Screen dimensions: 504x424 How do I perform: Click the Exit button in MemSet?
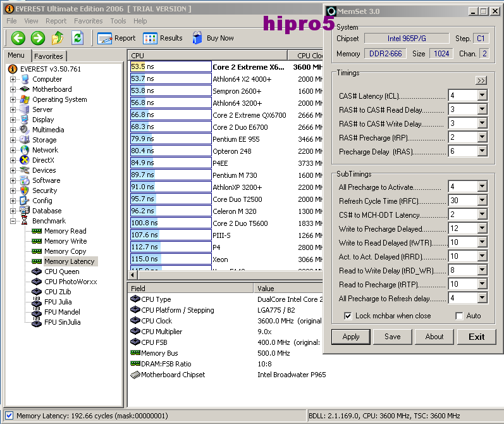pos(476,337)
